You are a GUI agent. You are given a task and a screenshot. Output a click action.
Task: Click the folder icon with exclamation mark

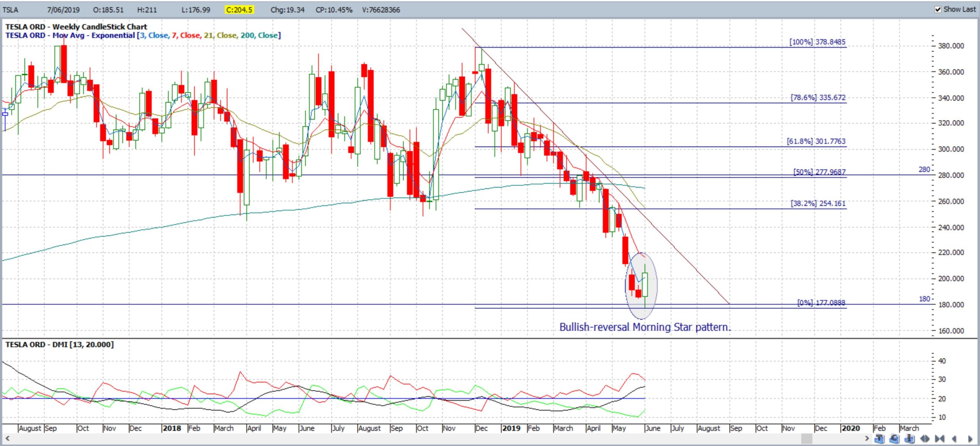tap(910, 438)
